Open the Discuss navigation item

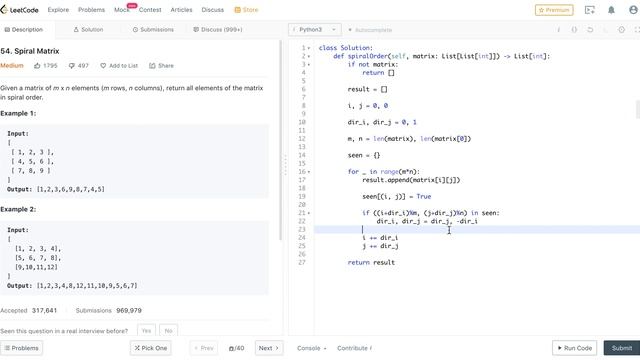pos(213,10)
